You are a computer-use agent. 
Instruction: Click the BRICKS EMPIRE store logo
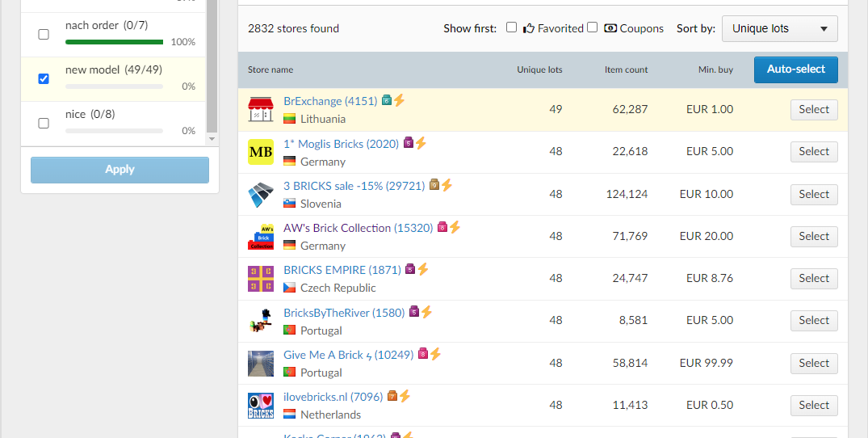click(261, 279)
